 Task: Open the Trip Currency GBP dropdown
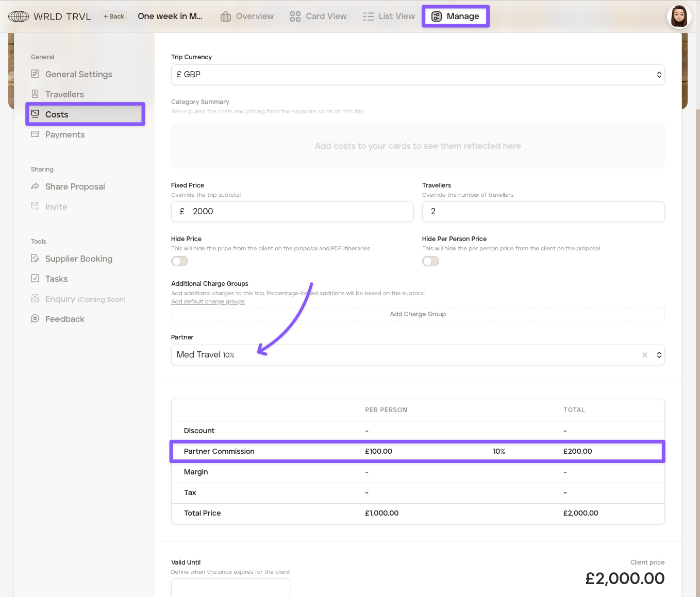pyautogui.click(x=418, y=75)
